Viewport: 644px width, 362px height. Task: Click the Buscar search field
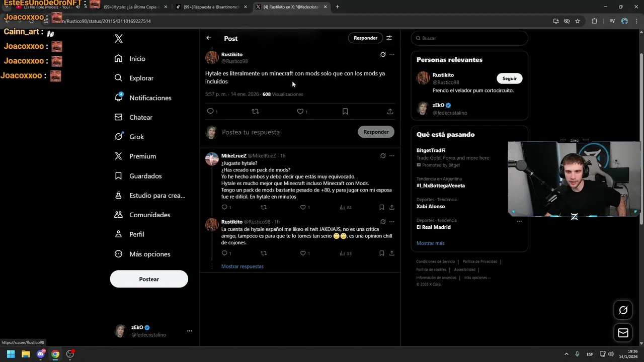pyautogui.click(x=469, y=38)
